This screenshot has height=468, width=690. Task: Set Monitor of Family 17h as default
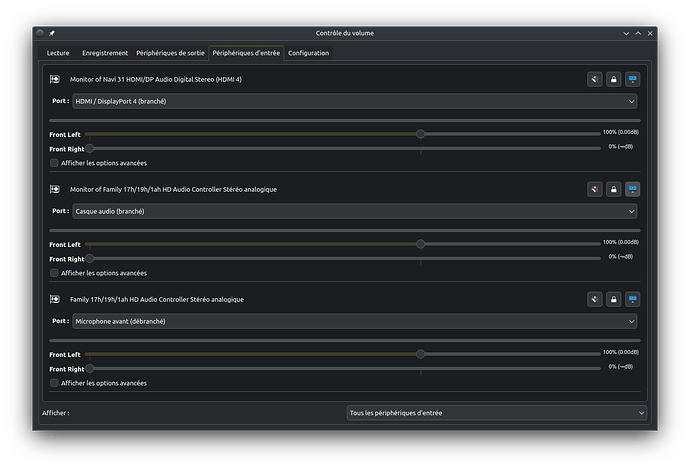pos(632,189)
